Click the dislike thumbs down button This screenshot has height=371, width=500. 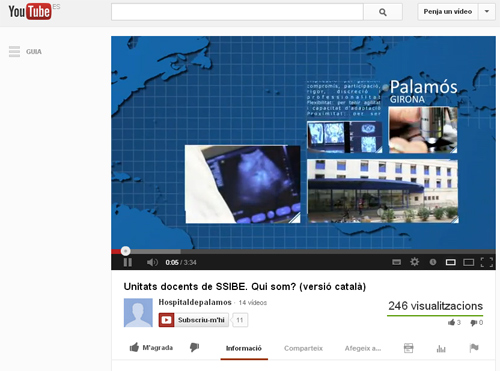(x=194, y=348)
